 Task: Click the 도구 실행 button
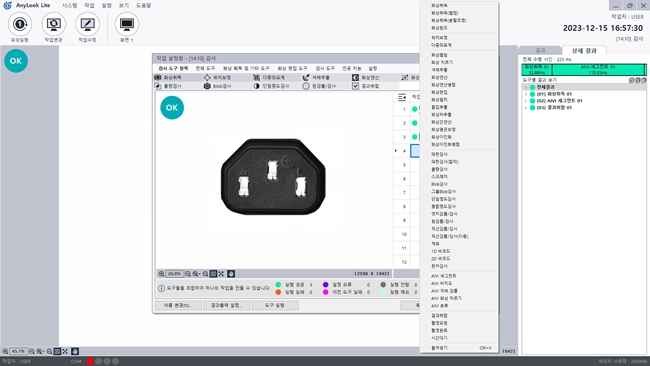(x=274, y=305)
